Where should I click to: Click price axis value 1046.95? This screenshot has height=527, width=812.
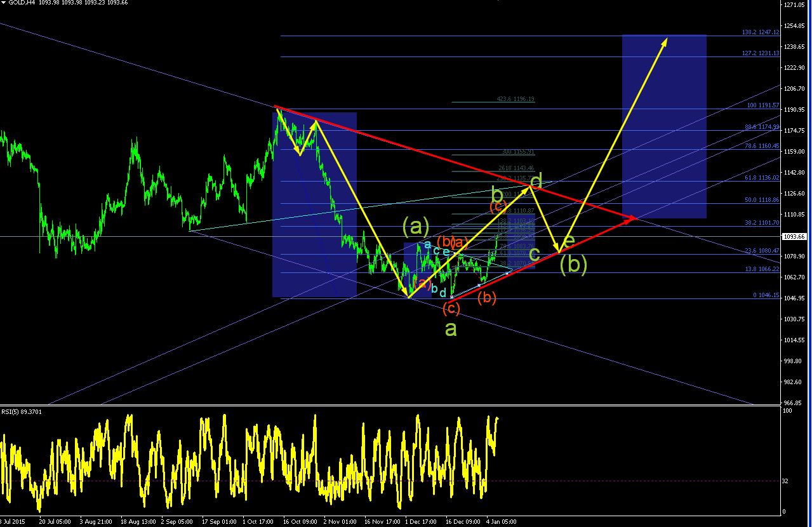tap(794, 298)
